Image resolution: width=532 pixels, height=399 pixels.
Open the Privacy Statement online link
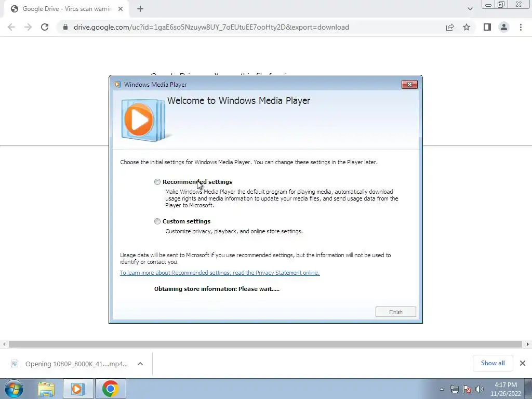tap(220, 273)
